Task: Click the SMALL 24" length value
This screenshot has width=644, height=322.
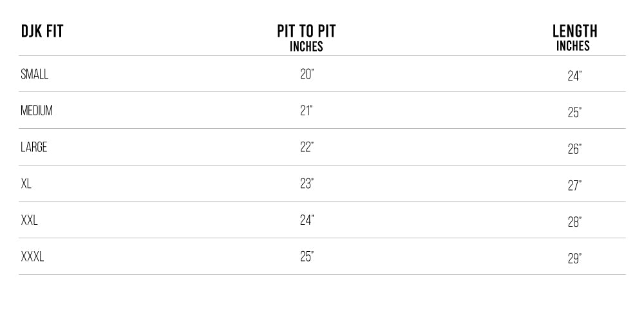Action: tap(574, 75)
